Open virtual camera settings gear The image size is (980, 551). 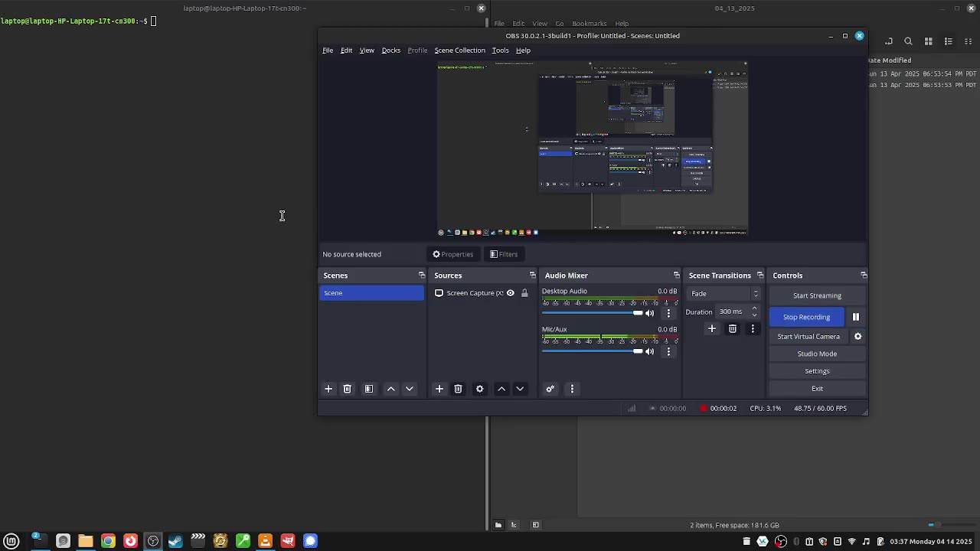pos(857,337)
